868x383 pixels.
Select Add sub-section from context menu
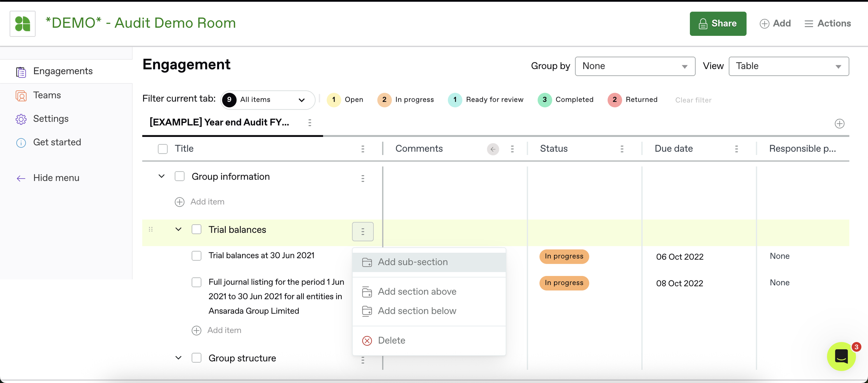click(412, 262)
